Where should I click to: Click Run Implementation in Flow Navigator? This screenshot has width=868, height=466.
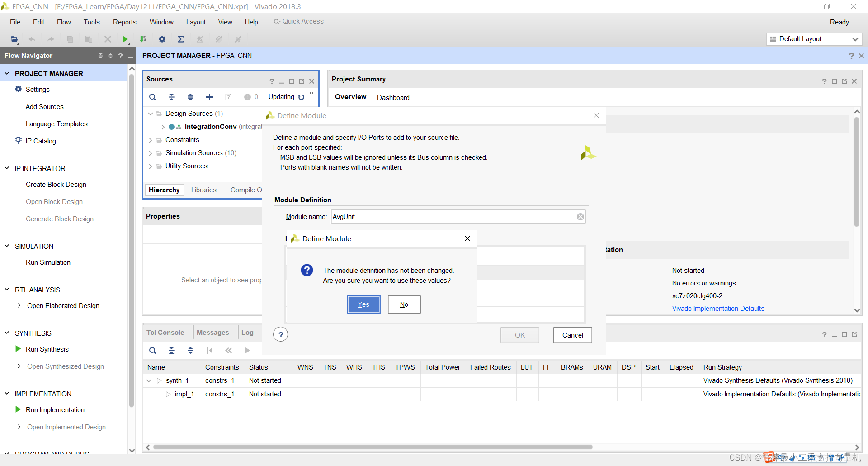tap(55, 410)
